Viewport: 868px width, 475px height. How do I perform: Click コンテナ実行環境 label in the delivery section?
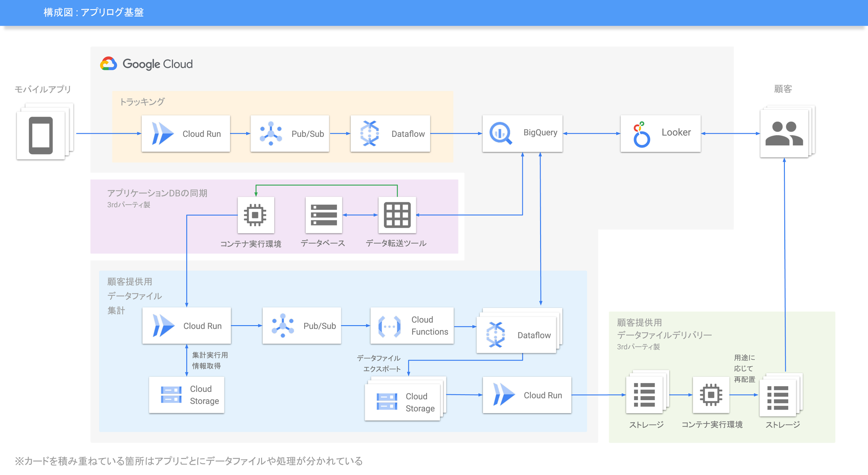point(712,425)
